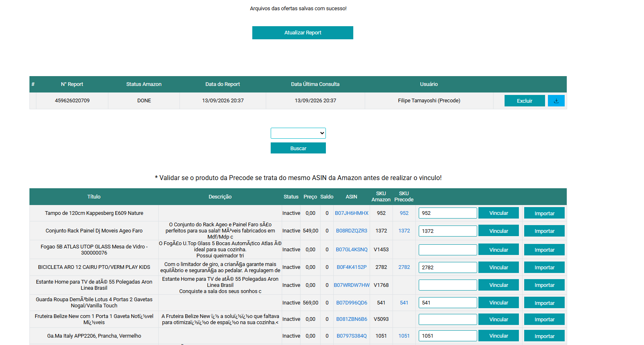644x345 pixels.
Task: Click Vincular for Ga.Ma Italy Prancha row
Action: coord(498,336)
